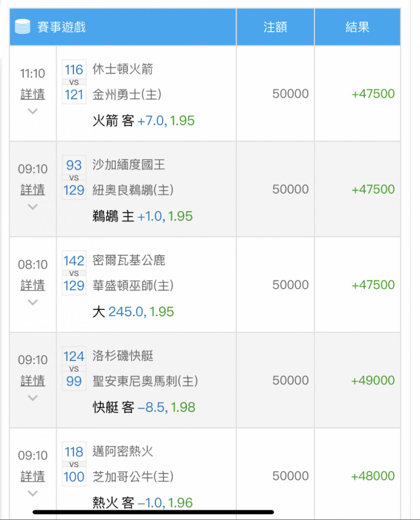Viewport: 420px width, 520px height.
Task: Open 詳情 for the 洛杉磯快艇 game
Action: [x=32, y=381]
